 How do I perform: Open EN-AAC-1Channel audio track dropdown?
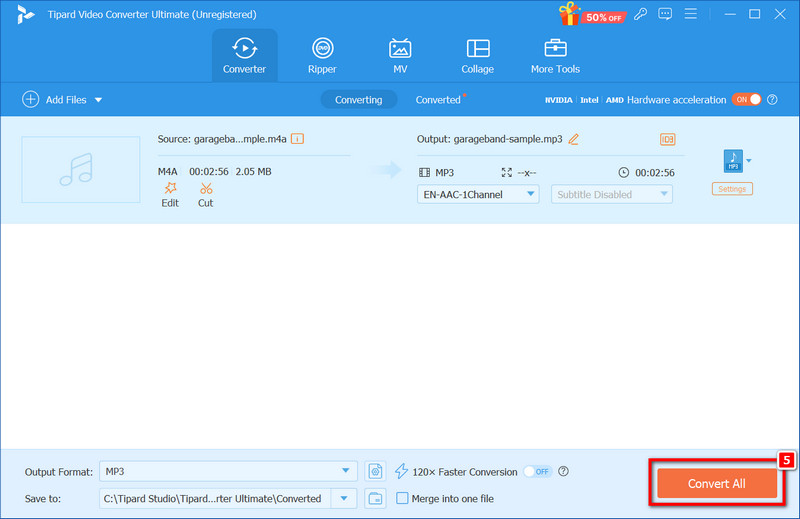coord(478,194)
